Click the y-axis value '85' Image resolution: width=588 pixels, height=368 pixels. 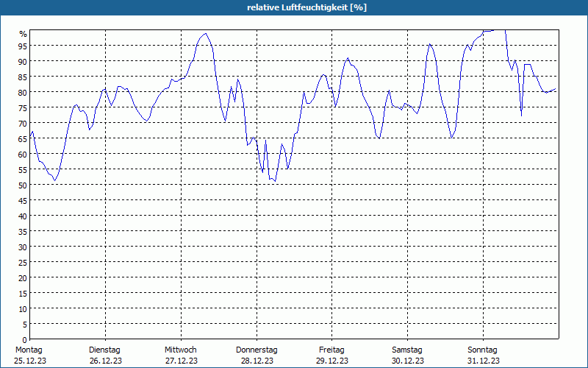click(24, 77)
